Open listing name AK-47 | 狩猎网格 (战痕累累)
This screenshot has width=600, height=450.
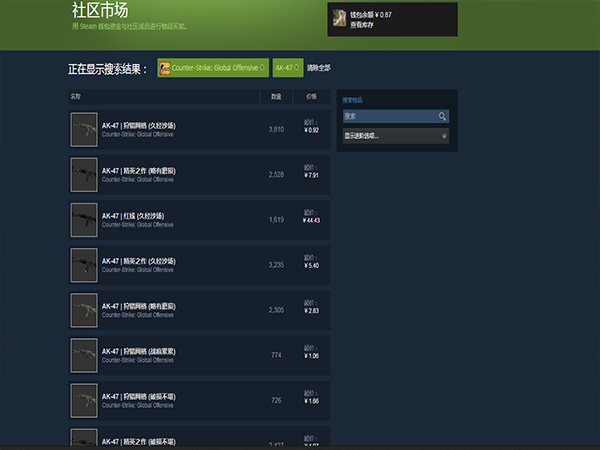click(139, 351)
